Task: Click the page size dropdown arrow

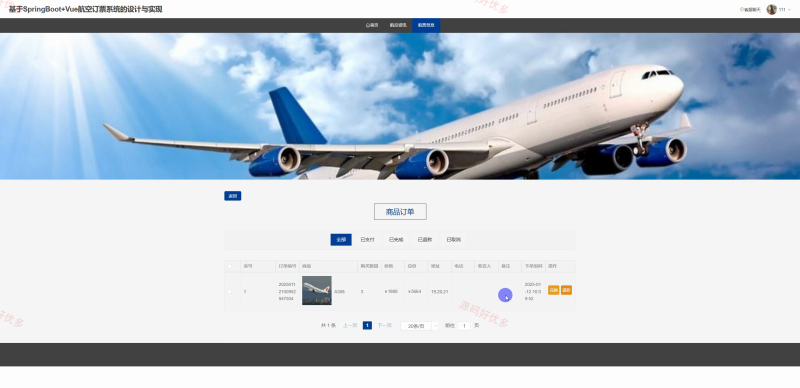Action: pos(435,326)
